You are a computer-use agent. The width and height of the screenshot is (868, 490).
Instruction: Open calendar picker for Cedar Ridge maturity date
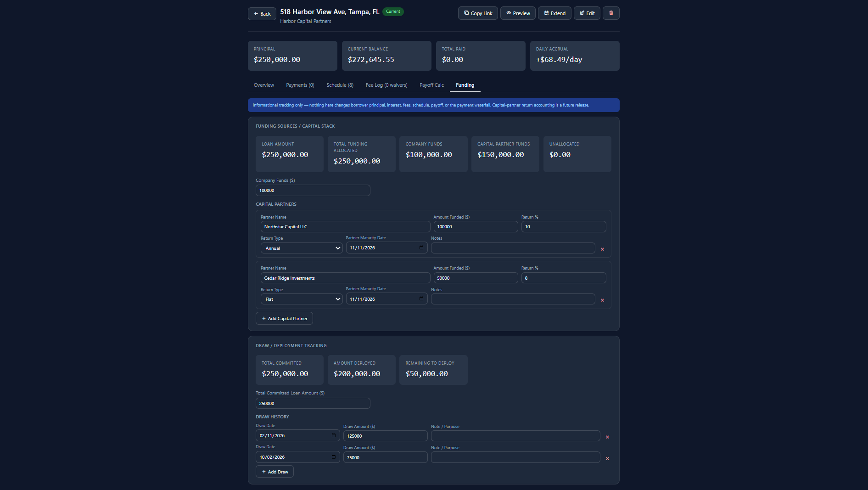tap(421, 299)
